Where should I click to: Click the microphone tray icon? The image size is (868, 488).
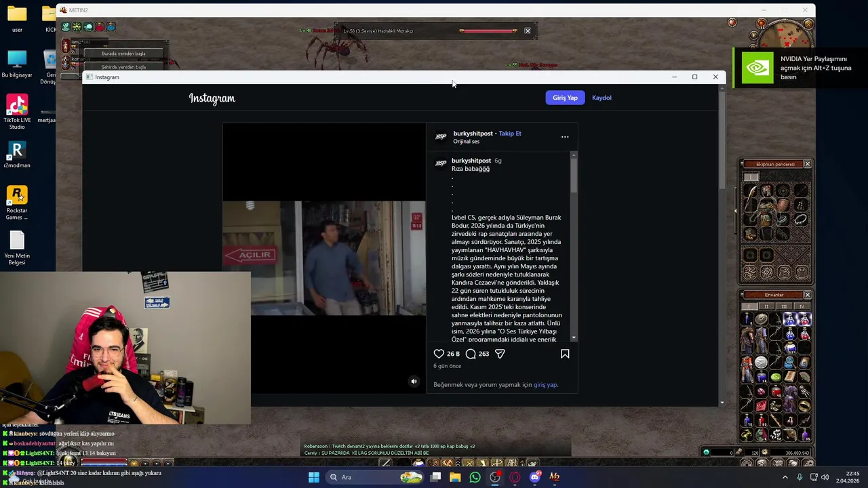(x=800, y=477)
